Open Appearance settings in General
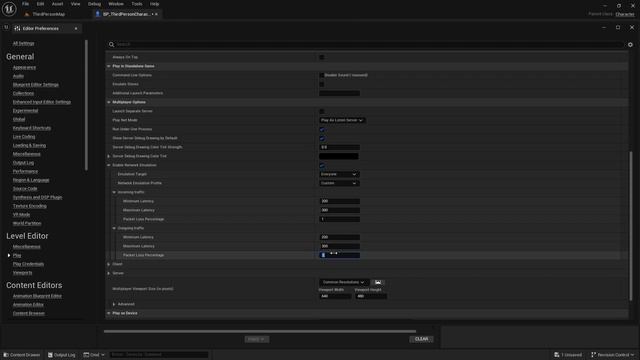 coord(24,67)
